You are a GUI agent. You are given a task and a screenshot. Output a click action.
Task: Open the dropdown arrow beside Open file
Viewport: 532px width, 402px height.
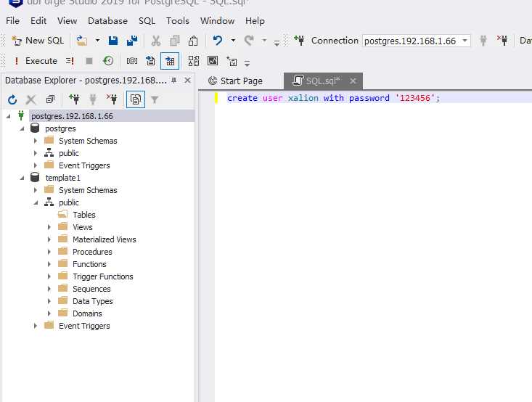tap(97, 41)
